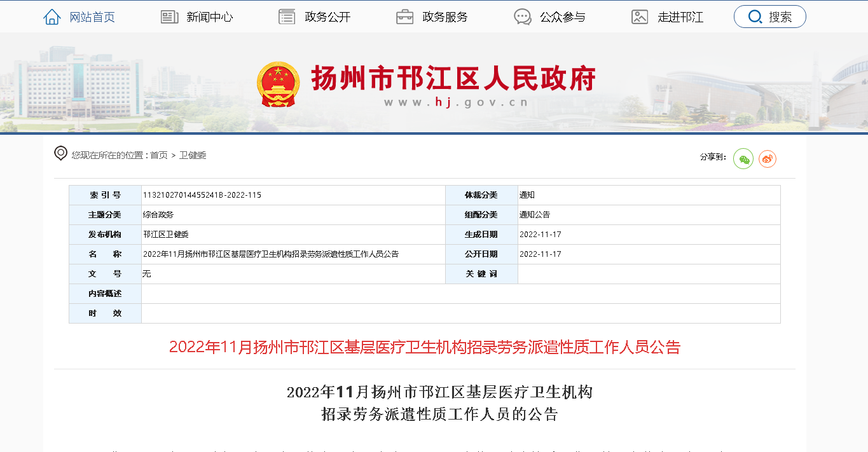Click the 发布机构 label cell
Image resolution: width=868 pixels, height=452 pixels.
105,235
